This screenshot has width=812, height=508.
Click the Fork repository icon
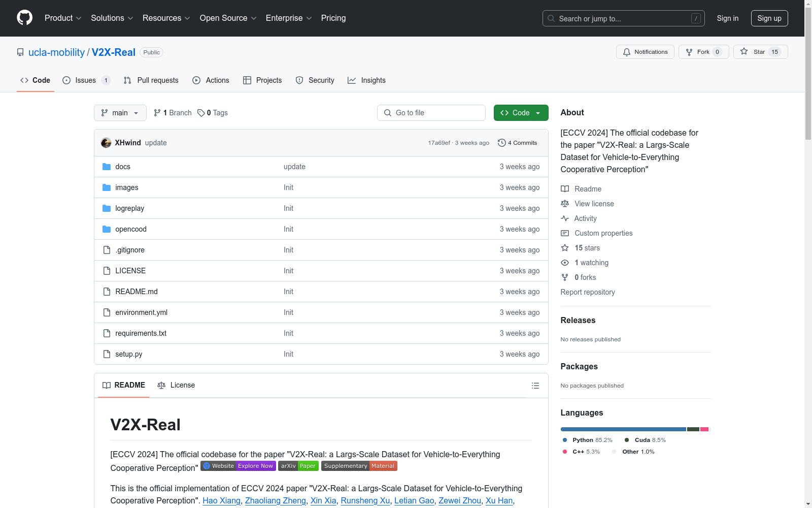689,52
